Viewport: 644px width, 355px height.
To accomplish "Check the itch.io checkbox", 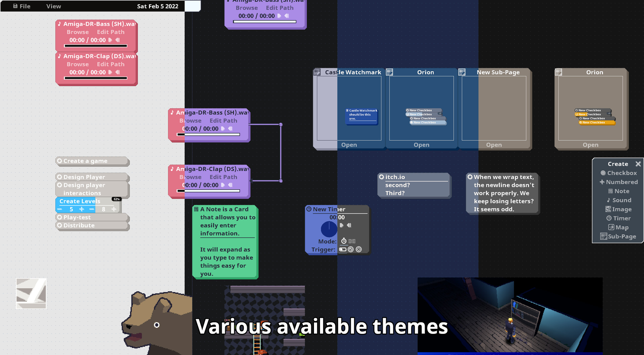I will [x=381, y=176].
